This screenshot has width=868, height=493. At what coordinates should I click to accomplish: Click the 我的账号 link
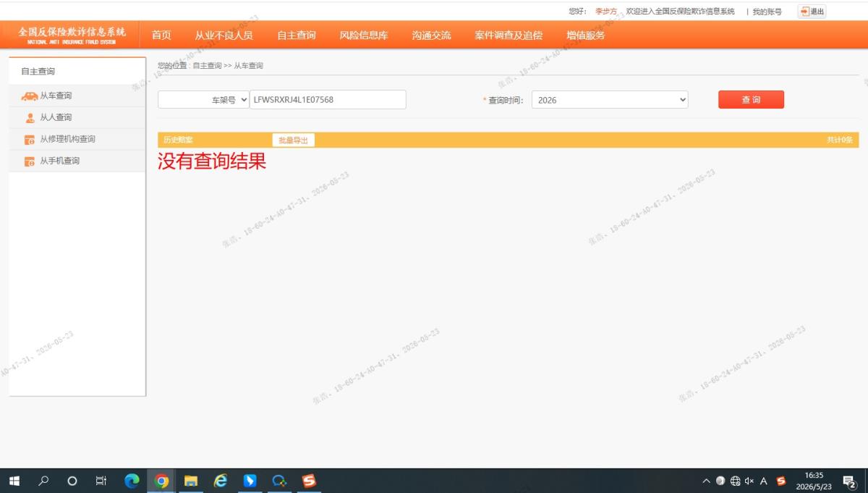(767, 12)
